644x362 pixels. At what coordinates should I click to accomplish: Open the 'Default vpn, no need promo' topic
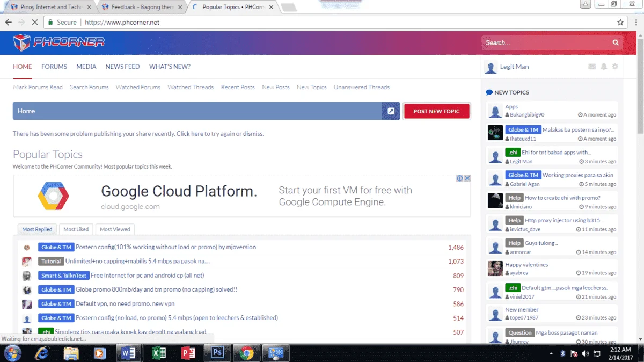click(125, 304)
